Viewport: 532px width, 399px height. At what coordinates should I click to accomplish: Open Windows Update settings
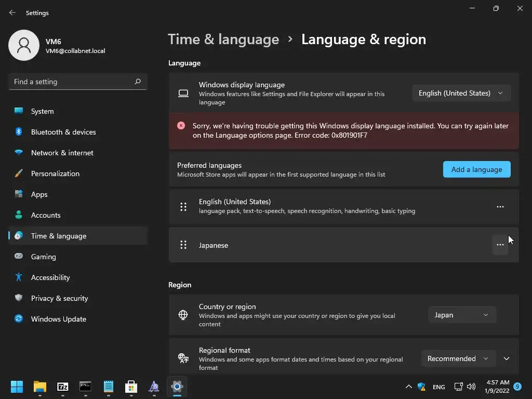[x=78, y=319]
